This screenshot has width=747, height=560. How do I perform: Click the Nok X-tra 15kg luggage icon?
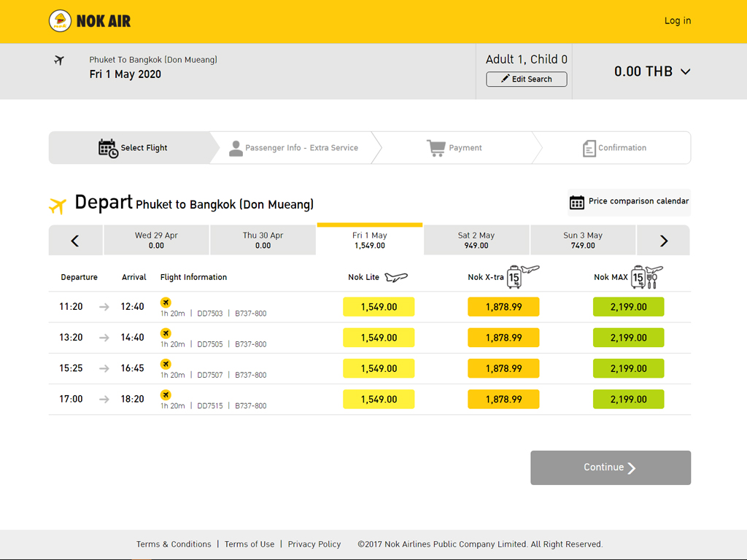522,276
